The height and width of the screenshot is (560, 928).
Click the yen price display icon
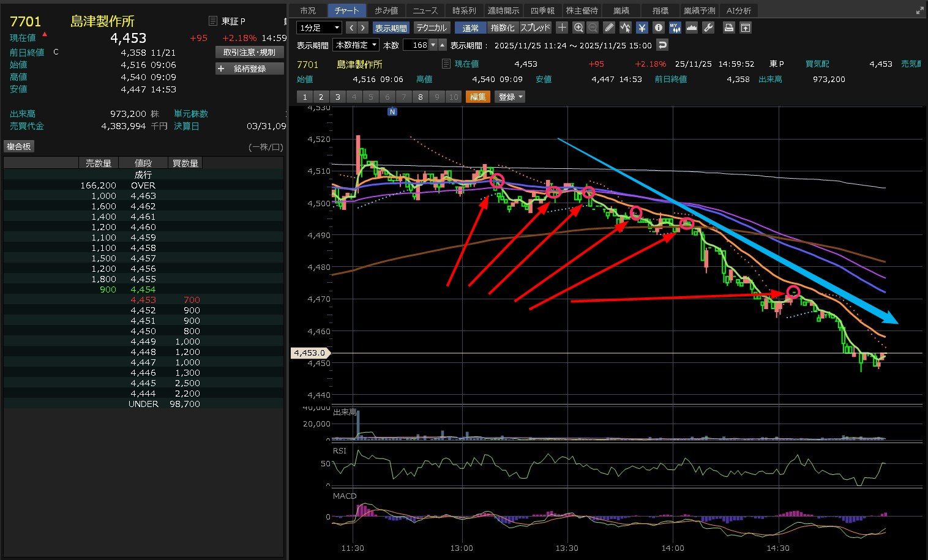642,28
